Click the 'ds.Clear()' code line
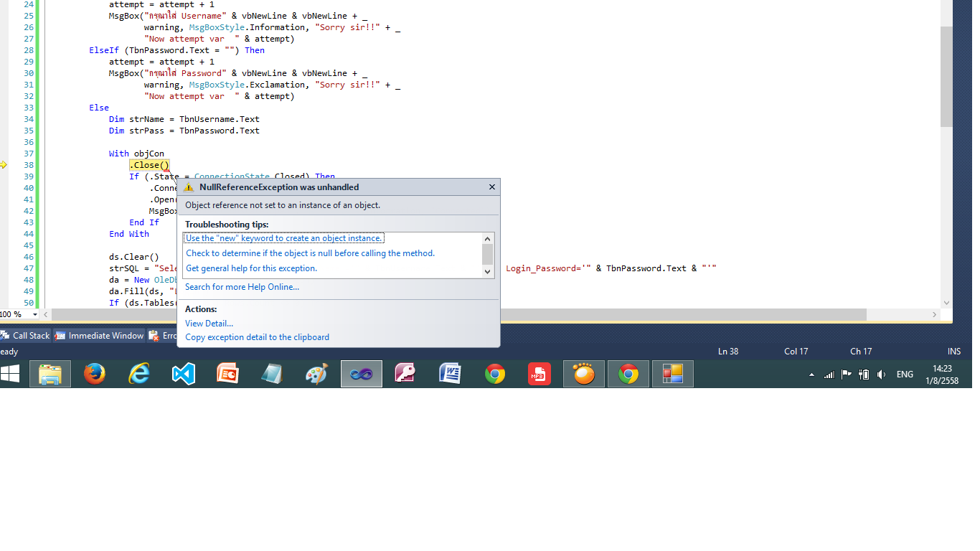Viewport: 980px width, 551px height. click(x=134, y=257)
